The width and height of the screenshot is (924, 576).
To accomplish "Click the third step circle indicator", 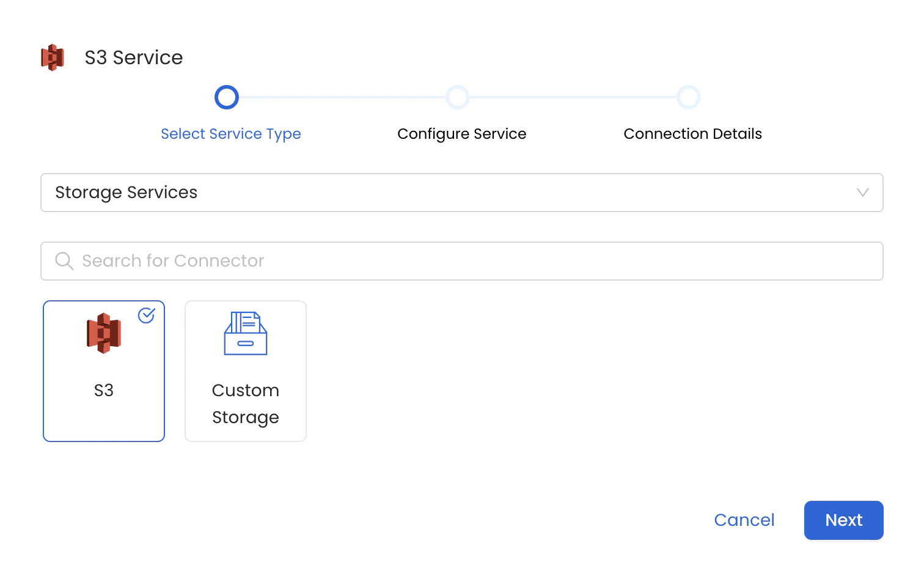I will [689, 97].
